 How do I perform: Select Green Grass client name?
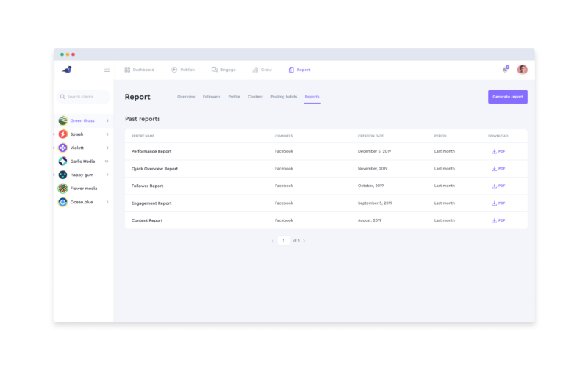coord(82,120)
